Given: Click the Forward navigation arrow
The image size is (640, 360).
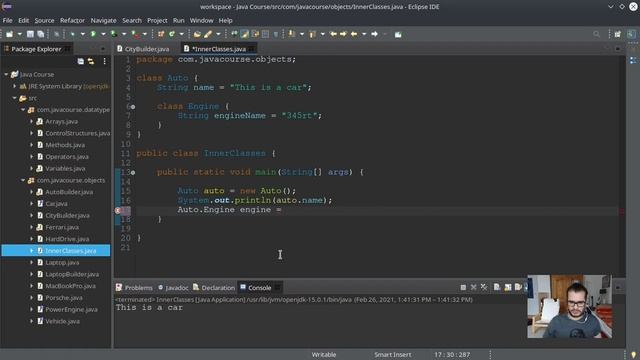Looking at the screenshot, I should coord(374,34).
